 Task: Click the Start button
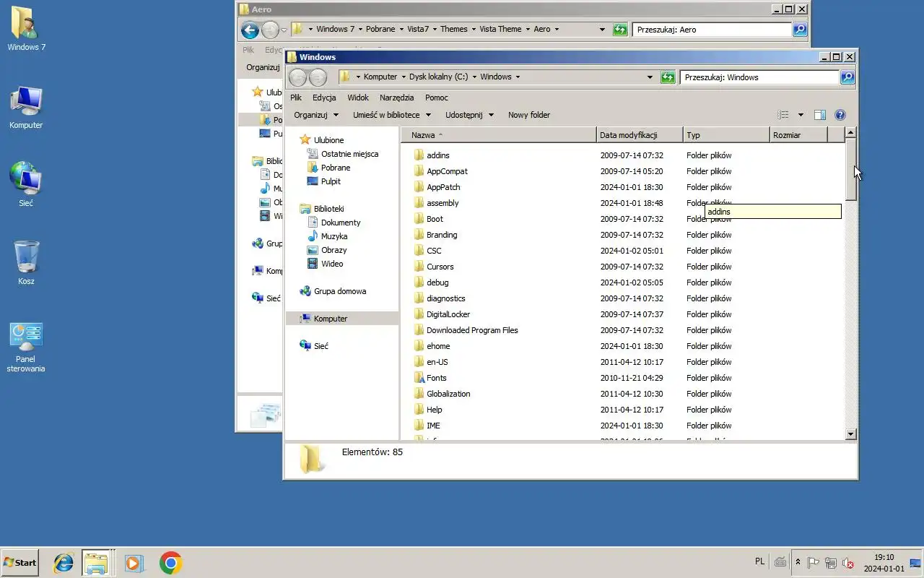(x=19, y=563)
